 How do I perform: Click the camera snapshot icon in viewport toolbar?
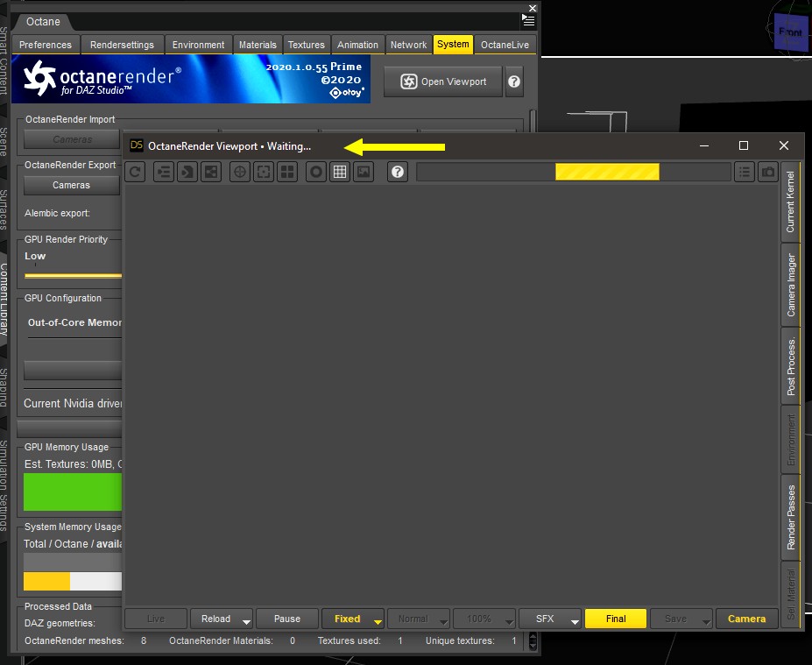coord(768,172)
